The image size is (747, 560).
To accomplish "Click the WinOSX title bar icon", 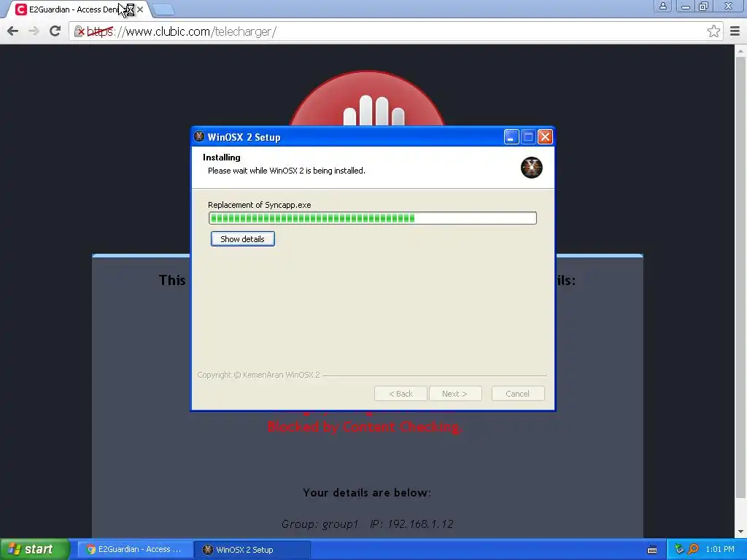I will (x=199, y=136).
